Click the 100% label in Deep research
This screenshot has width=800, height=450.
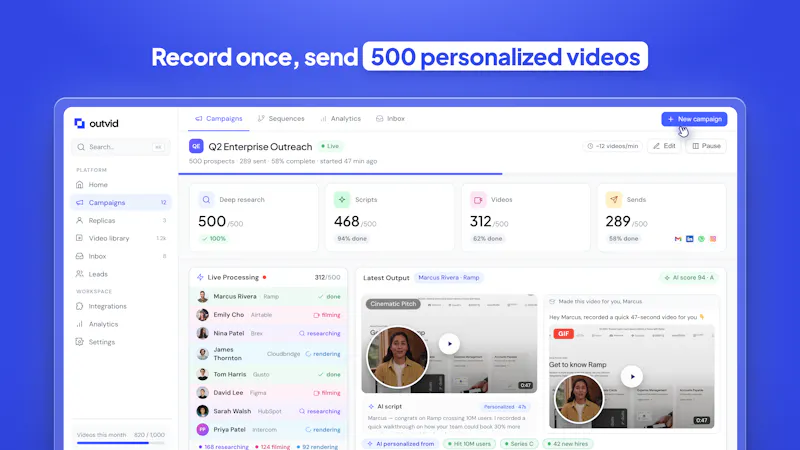click(x=214, y=239)
